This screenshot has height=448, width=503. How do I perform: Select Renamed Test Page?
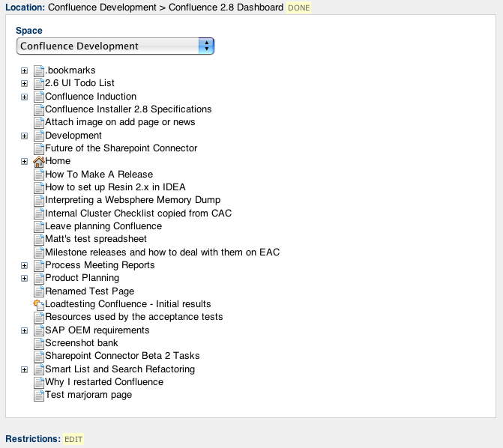point(89,291)
